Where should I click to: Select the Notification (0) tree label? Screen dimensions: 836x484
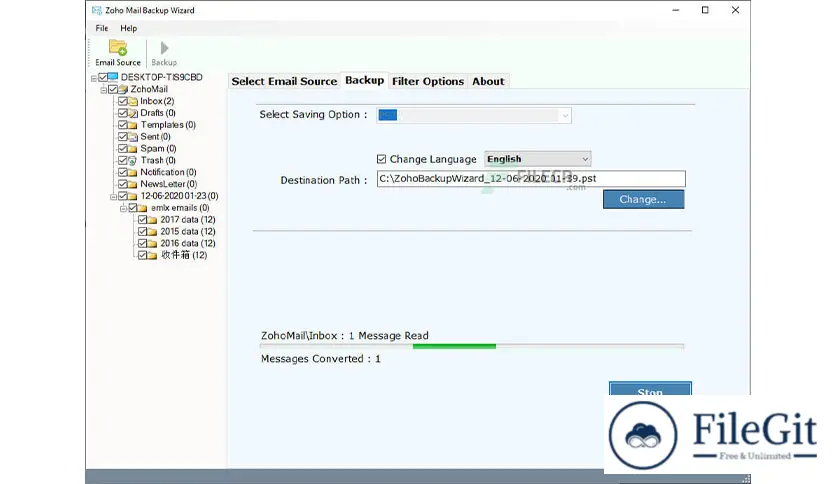tap(168, 172)
